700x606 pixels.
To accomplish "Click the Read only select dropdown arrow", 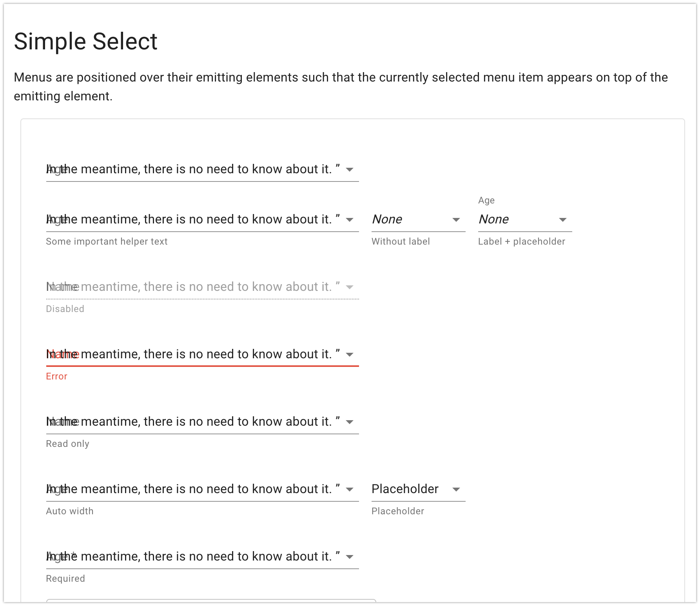I will (350, 422).
